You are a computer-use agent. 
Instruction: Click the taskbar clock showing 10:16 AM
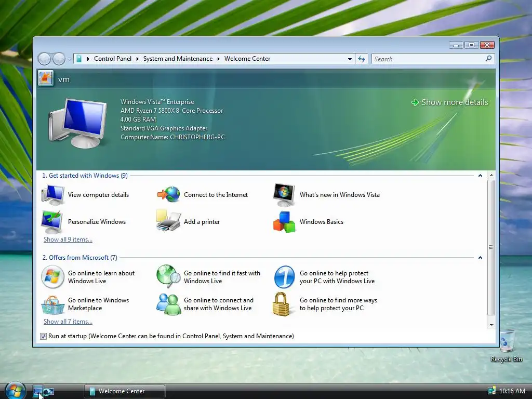[x=512, y=391]
